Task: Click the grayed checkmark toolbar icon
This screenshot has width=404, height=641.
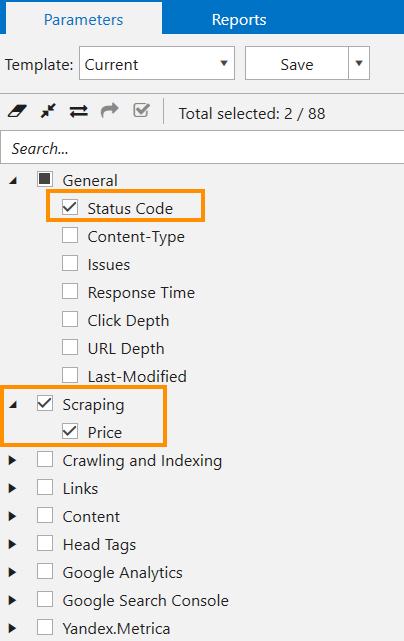Action: click(x=141, y=110)
